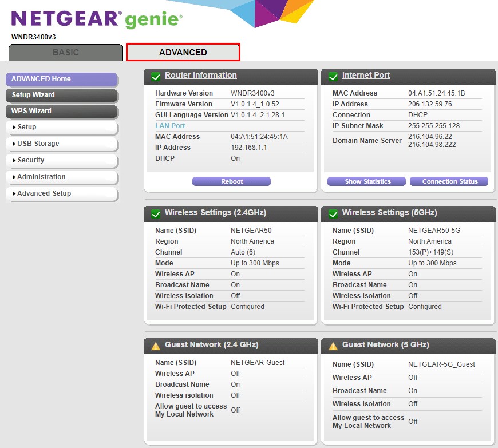Click the Connection Status button
Image resolution: width=498 pixels, height=448 pixels.
[x=449, y=181]
